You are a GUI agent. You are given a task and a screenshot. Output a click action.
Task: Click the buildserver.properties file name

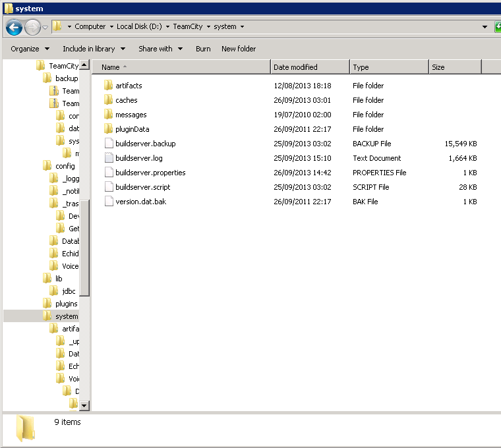coord(150,173)
